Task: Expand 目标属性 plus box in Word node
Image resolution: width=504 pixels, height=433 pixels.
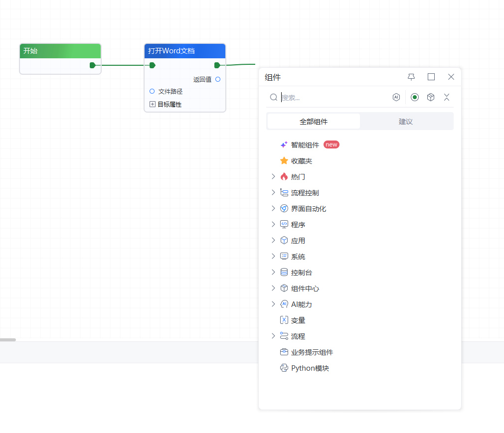Action: pyautogui.click(x=153, y=104)
